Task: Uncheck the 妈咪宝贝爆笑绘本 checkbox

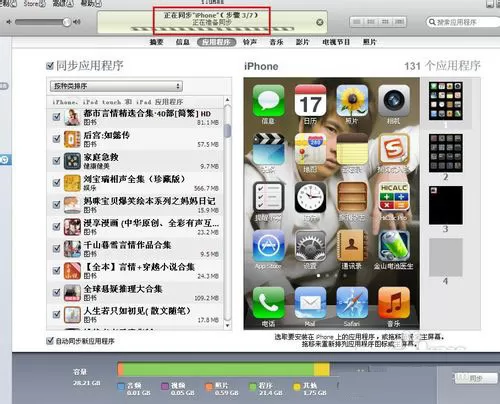Action: coord(57,205)
